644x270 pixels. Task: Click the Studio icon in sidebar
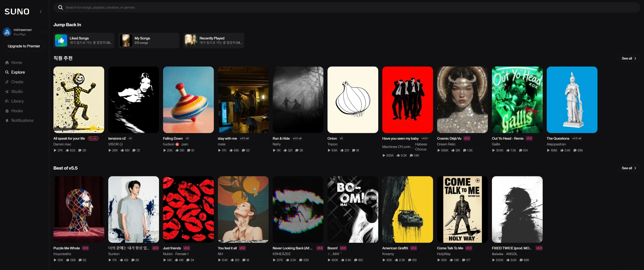7,92
